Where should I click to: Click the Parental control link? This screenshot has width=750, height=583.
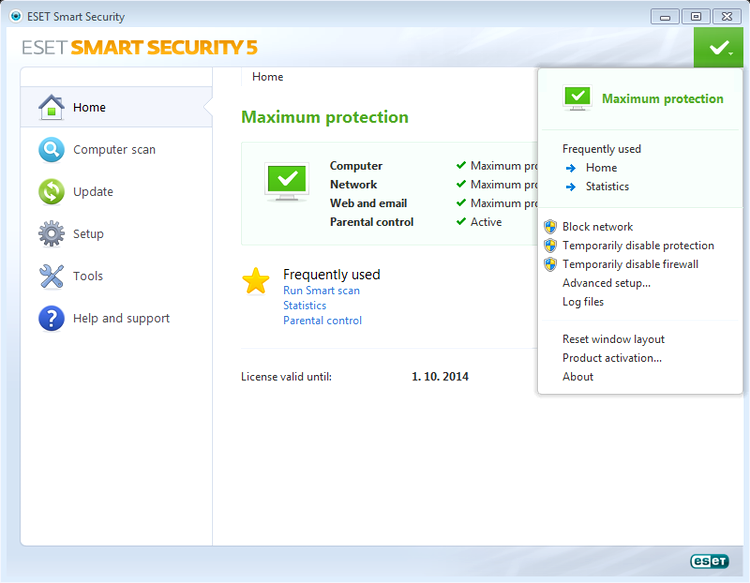click(x=322, y=320)
